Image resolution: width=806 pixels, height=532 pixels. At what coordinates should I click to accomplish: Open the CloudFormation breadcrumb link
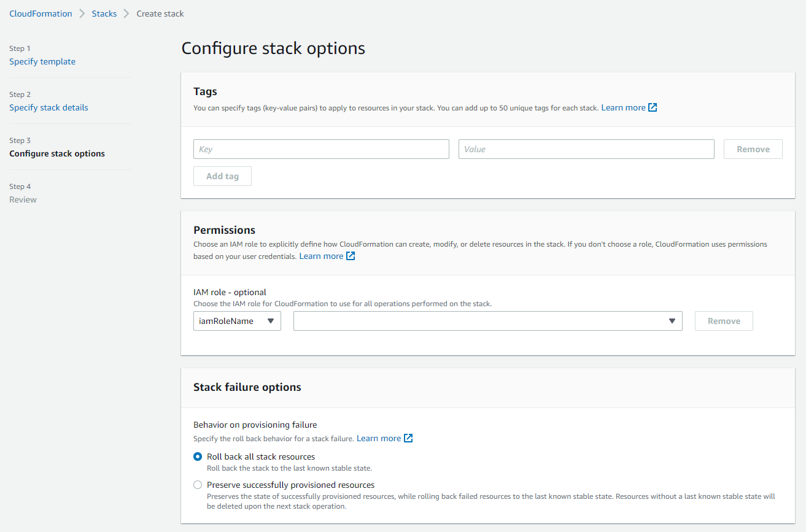click(x=41, y=13)
